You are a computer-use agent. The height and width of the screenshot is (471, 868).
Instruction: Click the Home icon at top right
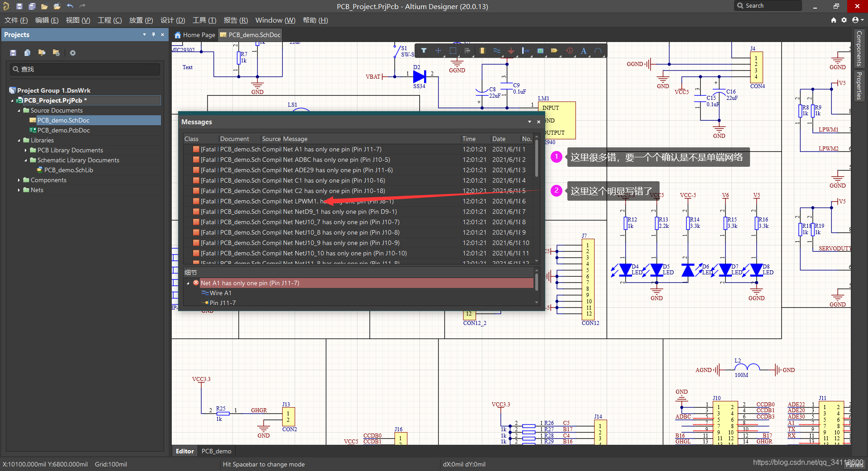coord(834,20)
